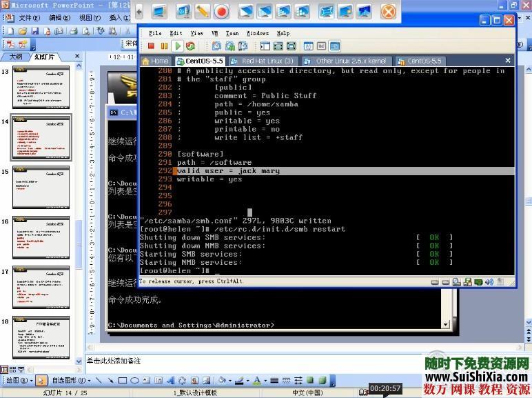Open the File menu in VMware

click(155, 33)
